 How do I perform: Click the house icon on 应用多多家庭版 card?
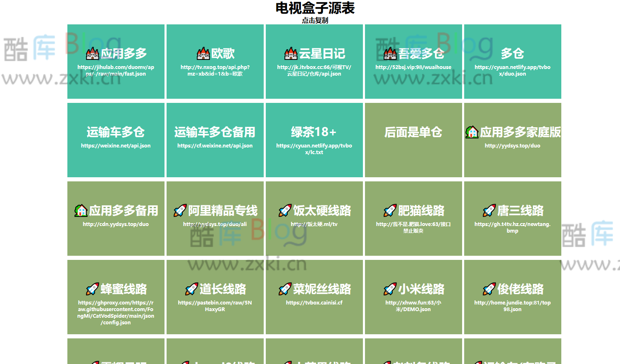pyautogui.click(x=472, y=133)
